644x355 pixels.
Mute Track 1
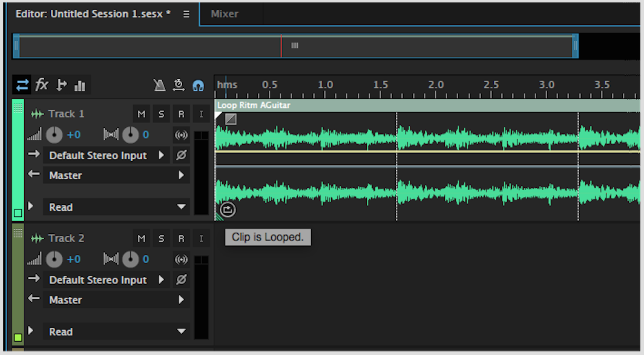point(141,114)
